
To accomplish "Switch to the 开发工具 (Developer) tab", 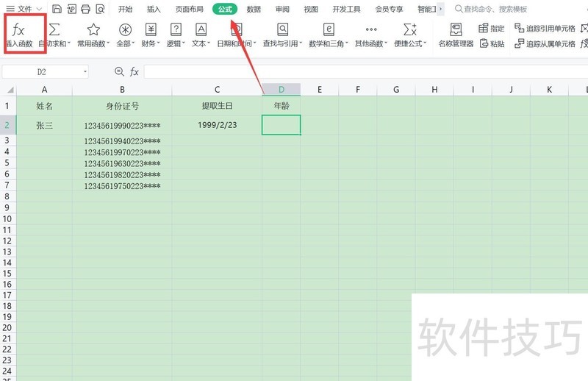I will click(x=346, y=9).
